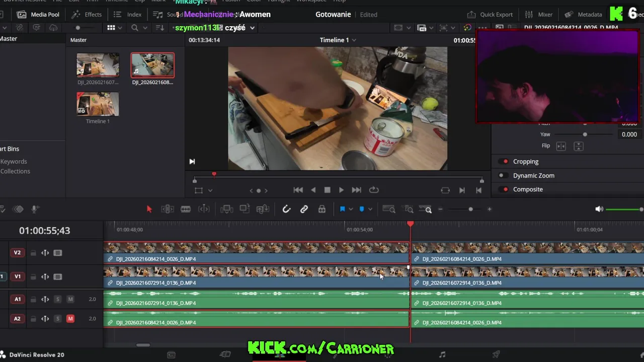Add a blue marker

(362, 209)
